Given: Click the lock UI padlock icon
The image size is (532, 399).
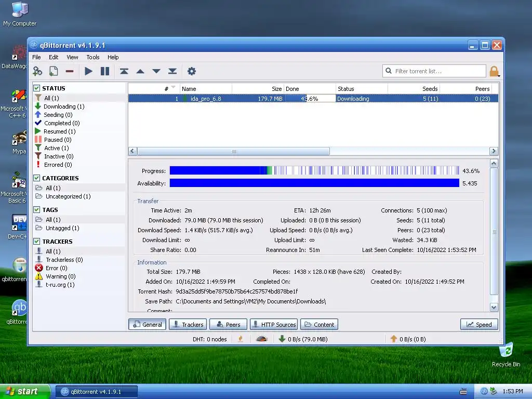Looking at the screenshot, I should coord(494,71).
